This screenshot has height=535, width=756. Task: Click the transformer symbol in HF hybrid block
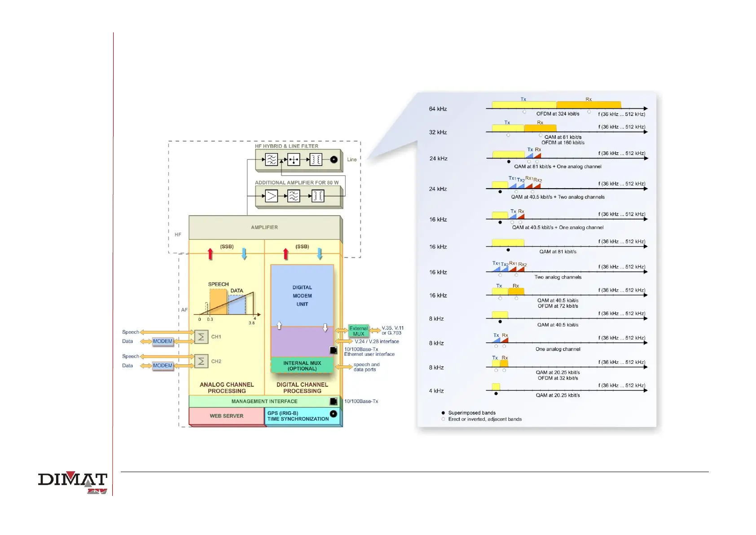pos(316,159)
